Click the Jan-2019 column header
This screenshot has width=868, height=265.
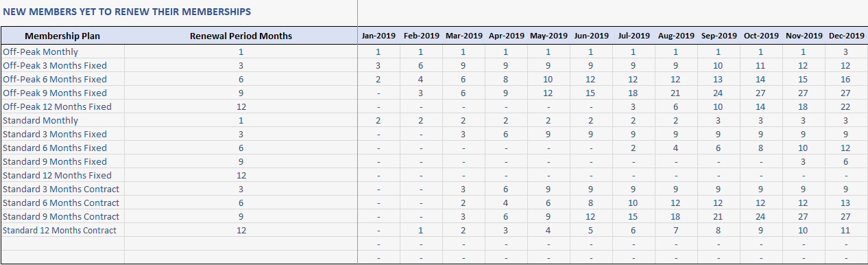pyautogui.click(x=378, y=36)
